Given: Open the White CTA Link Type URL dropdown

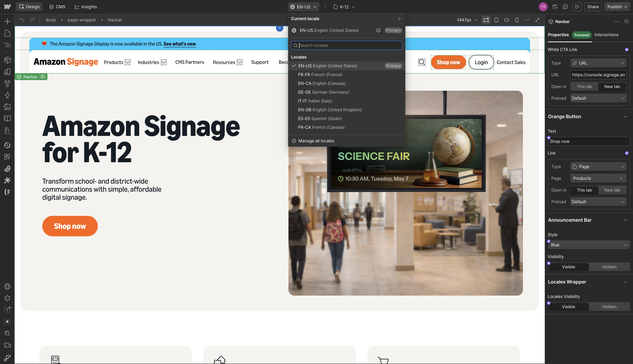Looking at the screenshot, I should [x=598, y=63].
